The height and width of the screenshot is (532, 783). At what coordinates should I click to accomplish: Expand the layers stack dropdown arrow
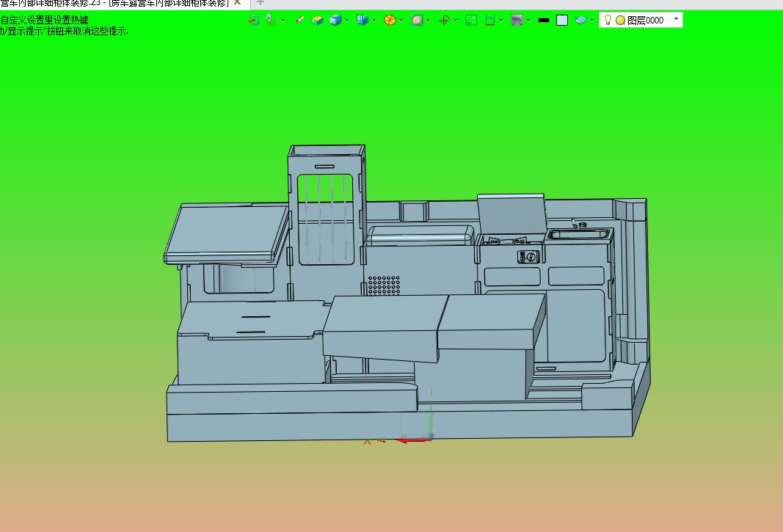coord(591,21)
